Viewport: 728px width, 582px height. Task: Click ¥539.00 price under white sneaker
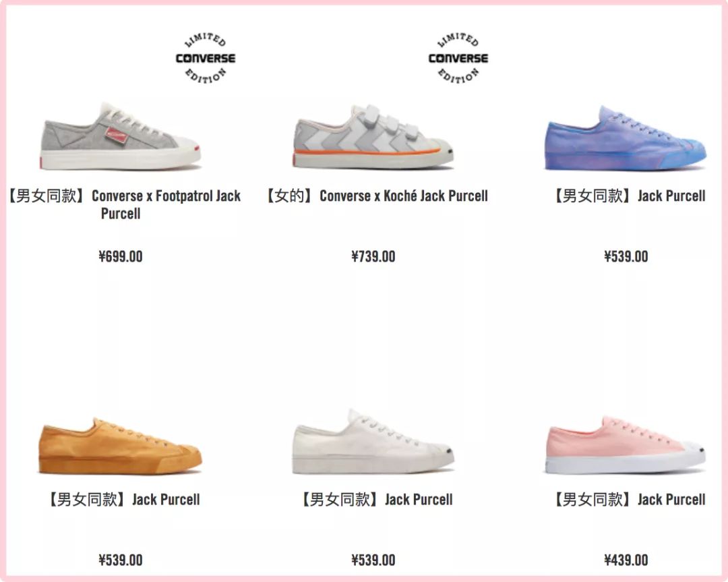pos(373,560)
